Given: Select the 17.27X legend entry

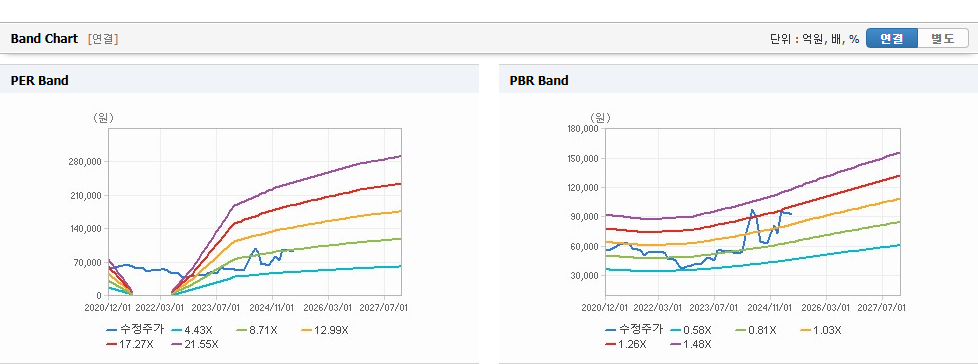Looking at the screenshot, I should pyautogui.click(x=130, y=344).
